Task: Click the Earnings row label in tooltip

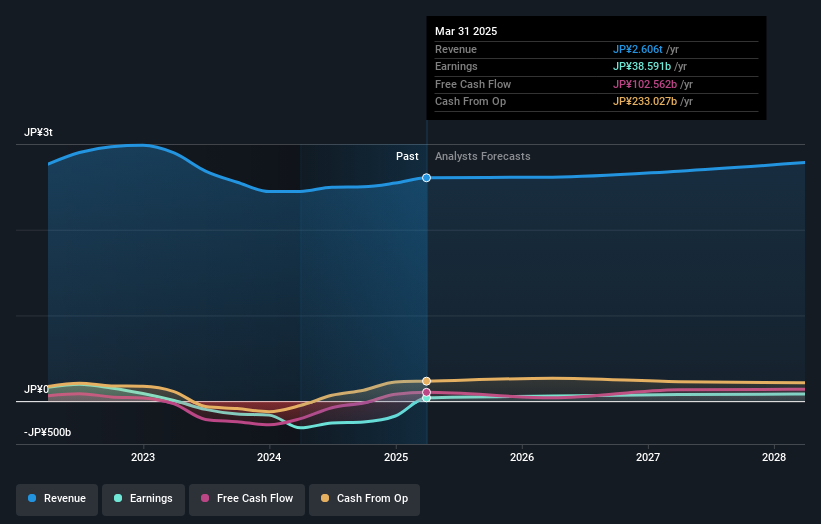Action: pos(456,66)
